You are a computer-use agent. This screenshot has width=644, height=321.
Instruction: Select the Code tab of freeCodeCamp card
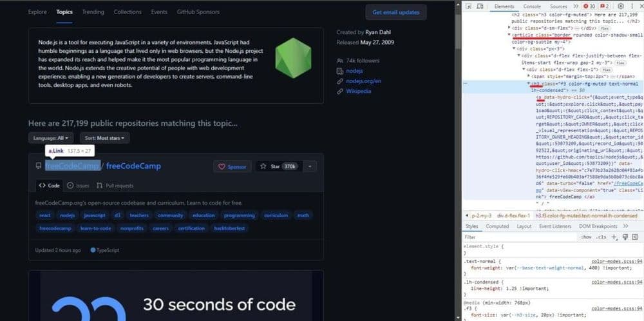click(x=50, y=186)
